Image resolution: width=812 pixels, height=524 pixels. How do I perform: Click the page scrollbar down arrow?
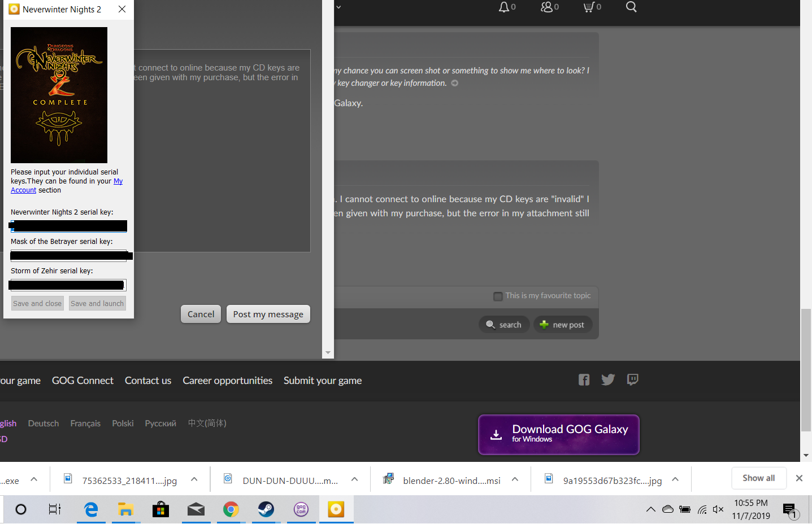[x=806, y=456]
